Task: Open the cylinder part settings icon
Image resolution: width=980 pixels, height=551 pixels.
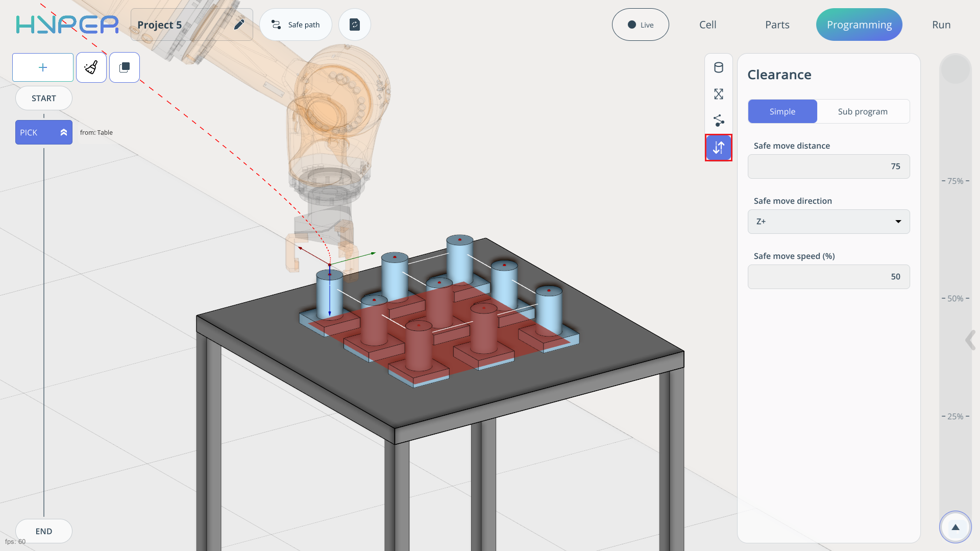Action: (x=719, y=67)
